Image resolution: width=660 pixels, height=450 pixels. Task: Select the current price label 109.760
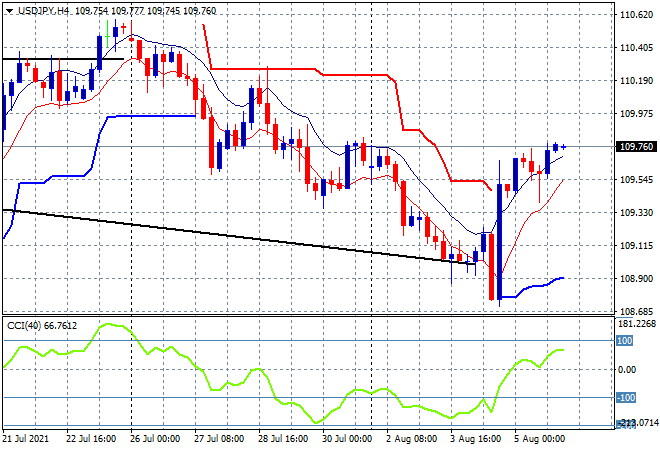pos(636,146)
